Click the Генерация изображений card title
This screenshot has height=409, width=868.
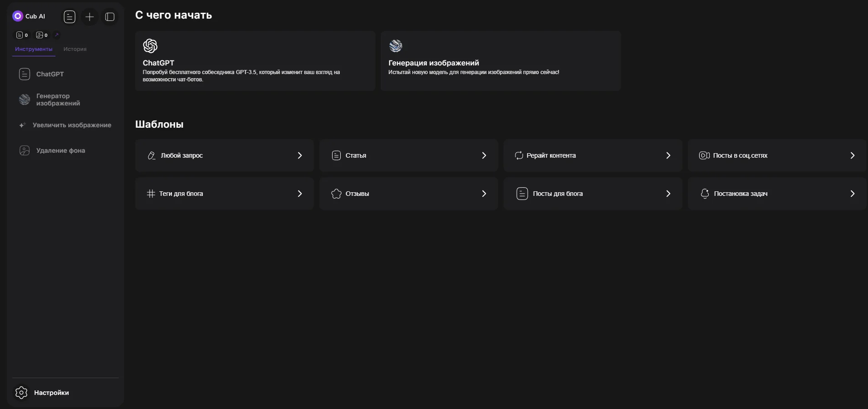tap(434, 63)
